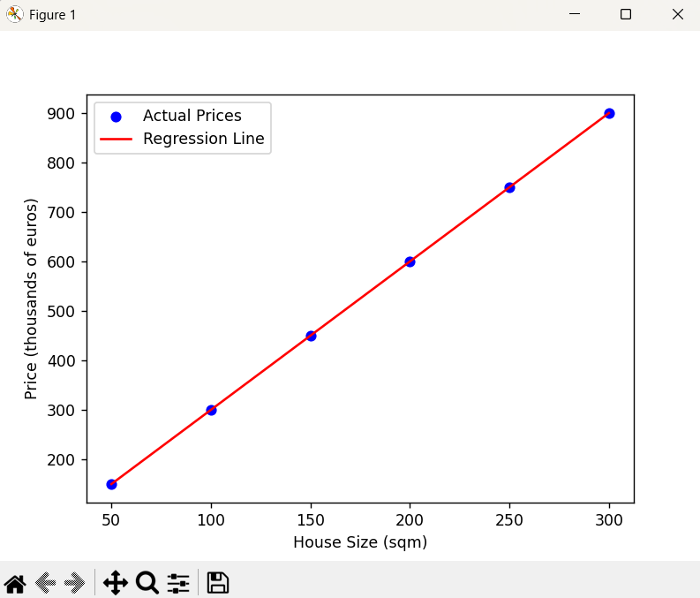Select the data point at 50 sqm
Image resolution: width=700 pixels, height=598 pixels.
click(111, 484)
